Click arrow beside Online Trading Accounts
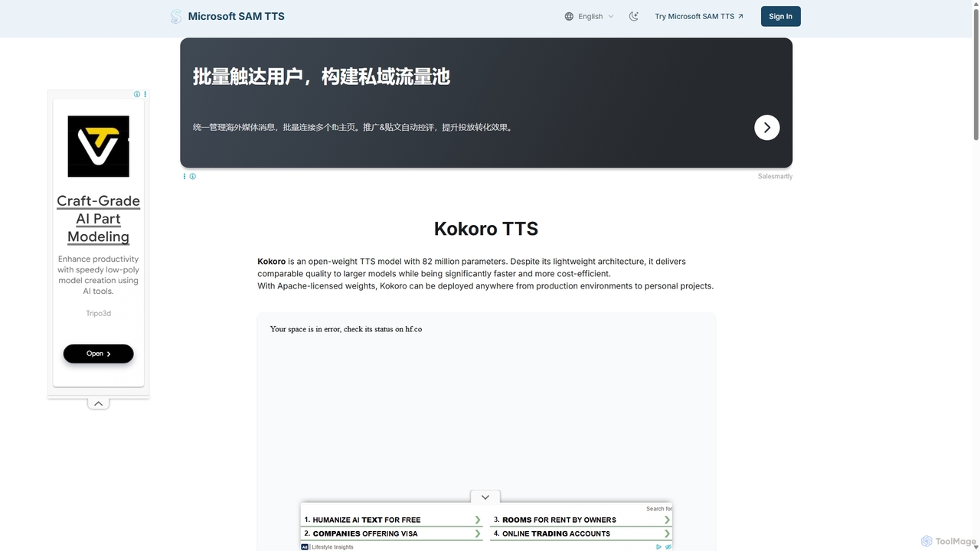Image resolution: width=980 pixels, height=551 pixels. pos(667,533)
